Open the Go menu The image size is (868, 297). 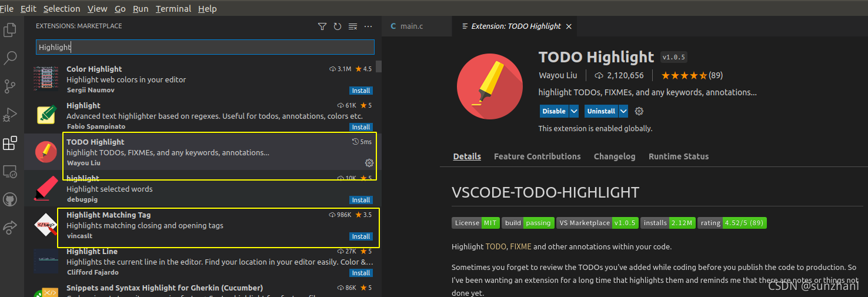coord(120,9)
